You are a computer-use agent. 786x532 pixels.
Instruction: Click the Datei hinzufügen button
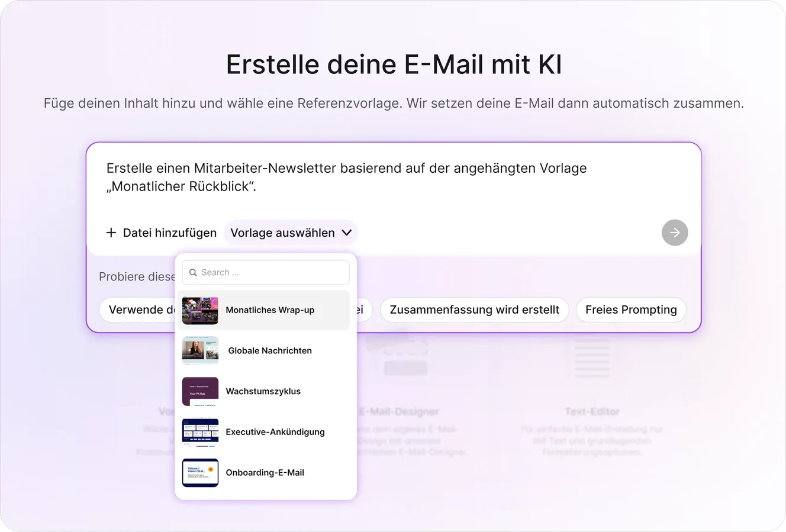161,233
